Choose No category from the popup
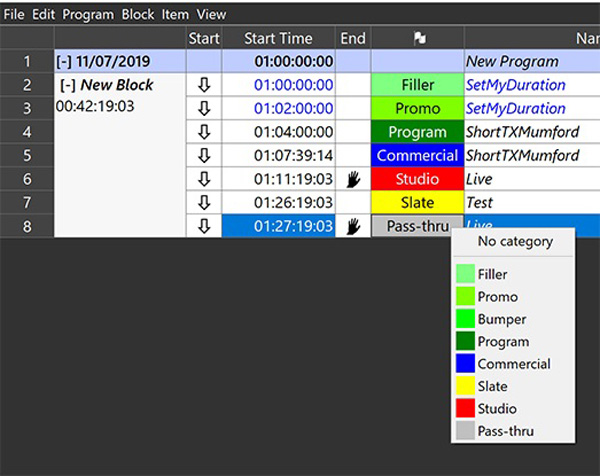Screen dimensions: 600x476 515,241
